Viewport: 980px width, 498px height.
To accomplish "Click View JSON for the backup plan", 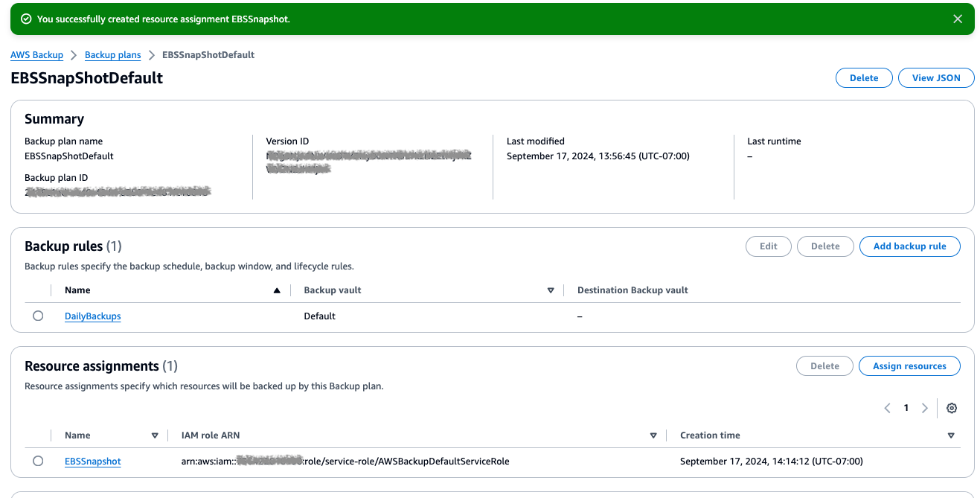I will (936, 77).
